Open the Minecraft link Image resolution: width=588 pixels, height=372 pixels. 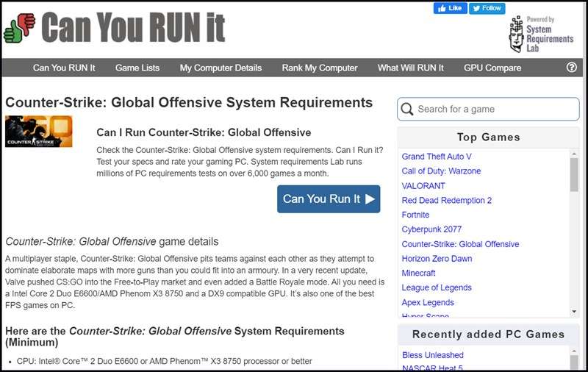click(418, 273)
